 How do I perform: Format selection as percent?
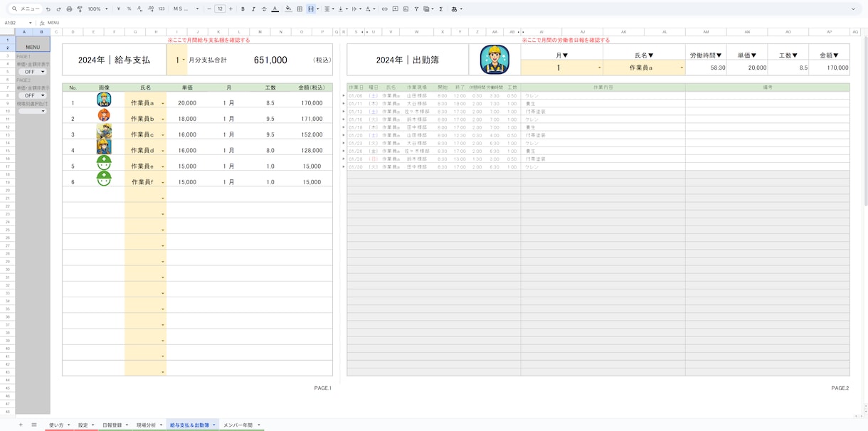tap(129, 9)
